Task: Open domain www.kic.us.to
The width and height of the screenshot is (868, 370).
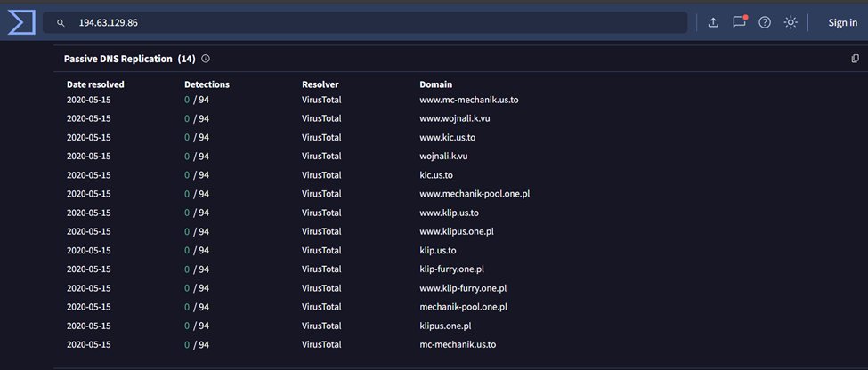Action: coord(447,137)
